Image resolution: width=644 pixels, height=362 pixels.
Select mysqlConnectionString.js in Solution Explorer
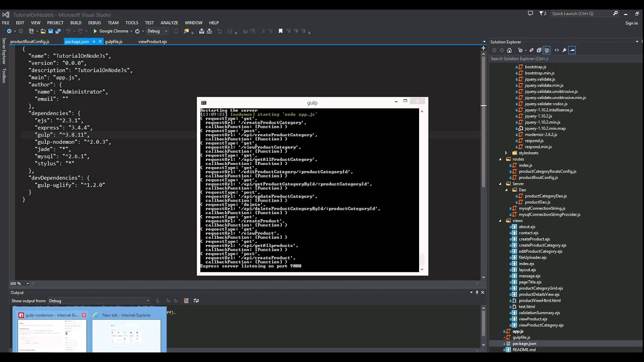[542, 208]
